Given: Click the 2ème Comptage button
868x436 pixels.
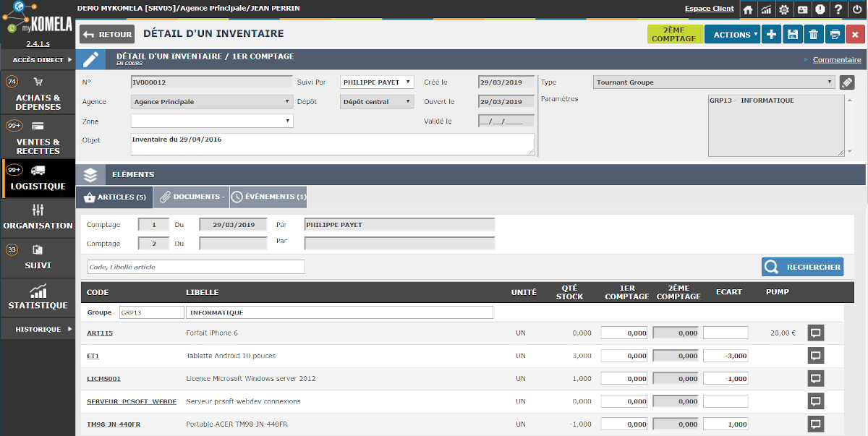Looking at the screenshot, I should [674, 34].
